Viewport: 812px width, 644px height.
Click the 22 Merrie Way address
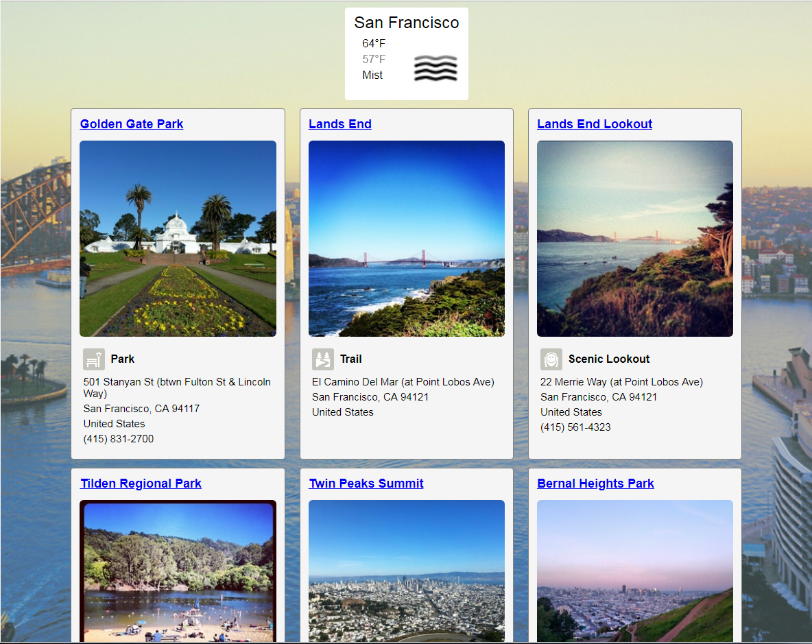[x=621, y=382]
